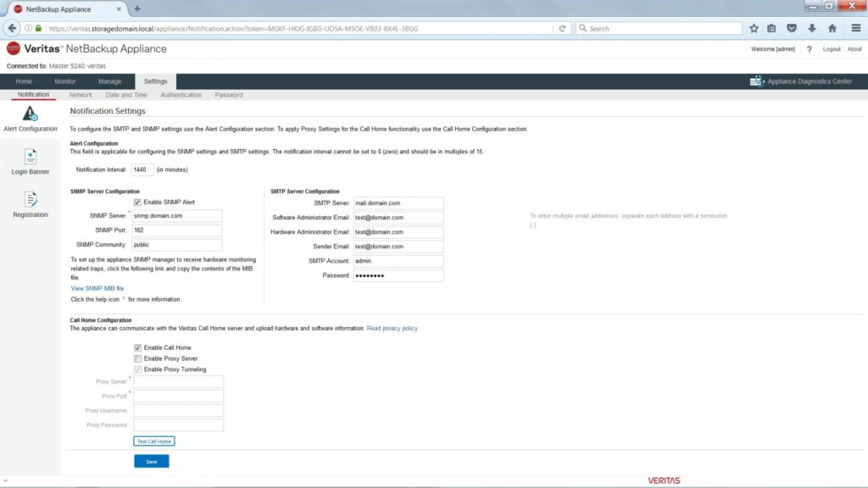Click the Veritas logo icon
This screenshot has width=868, height=488.
pyautogui.click(x=14, y=48)
